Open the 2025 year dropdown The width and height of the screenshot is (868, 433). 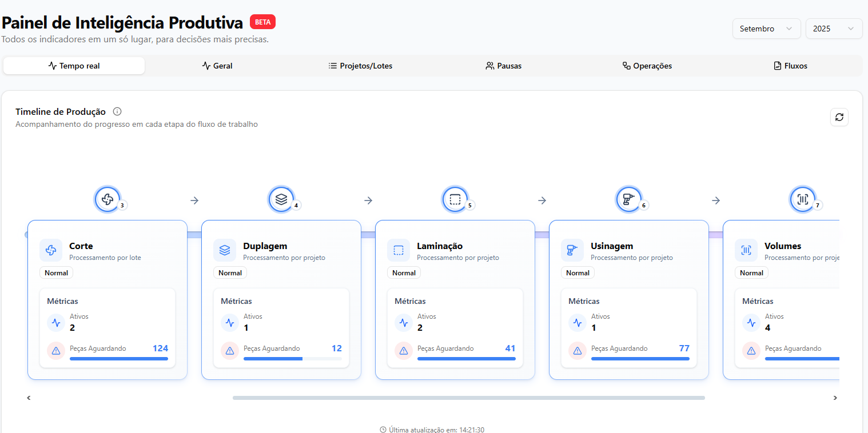pyautogui.click(x=833, y=29)
